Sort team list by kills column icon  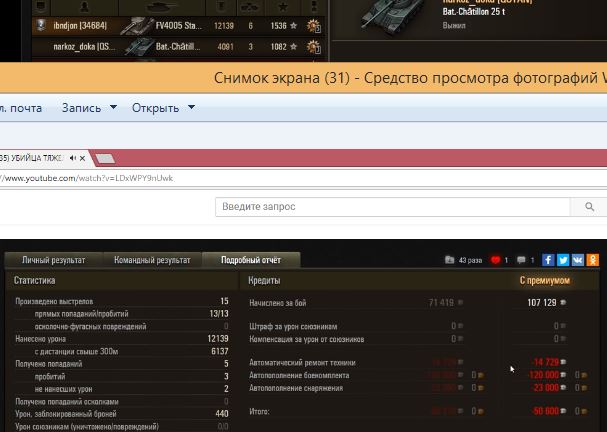point(250,7)
